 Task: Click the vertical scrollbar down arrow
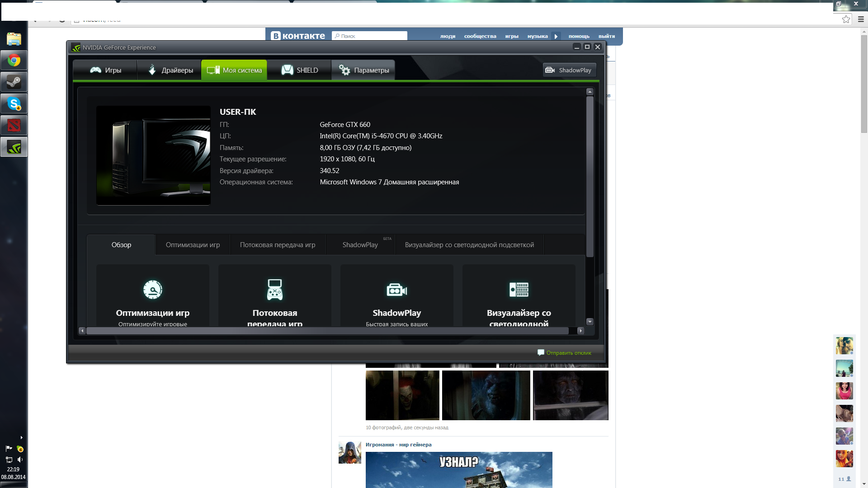click(x=590, y=322)
